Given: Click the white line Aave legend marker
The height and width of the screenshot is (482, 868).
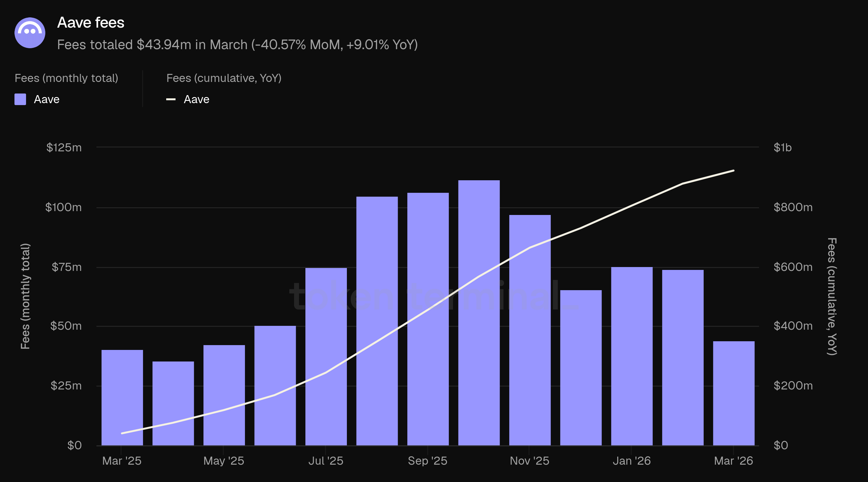Looking at the screenshot, I should pyautogui.click(x=171, y=99).
